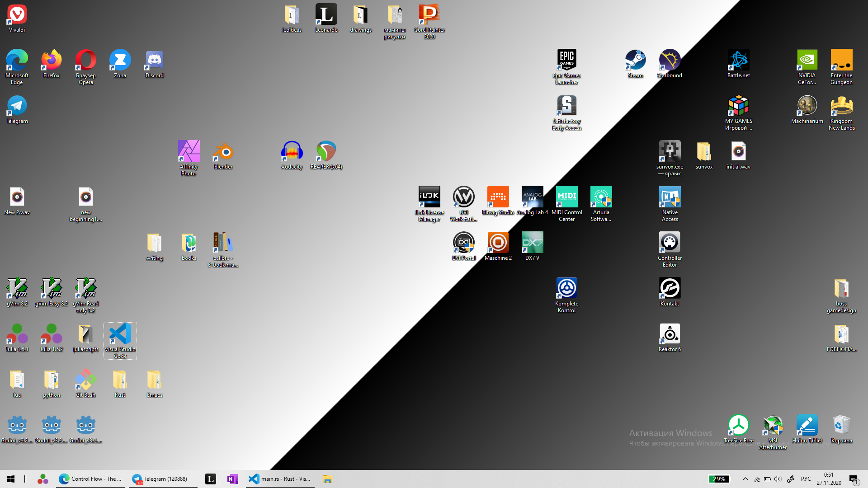The image size is (868, 488).
Task: Select the Emacs folder
Action: (x=155, y=383)
